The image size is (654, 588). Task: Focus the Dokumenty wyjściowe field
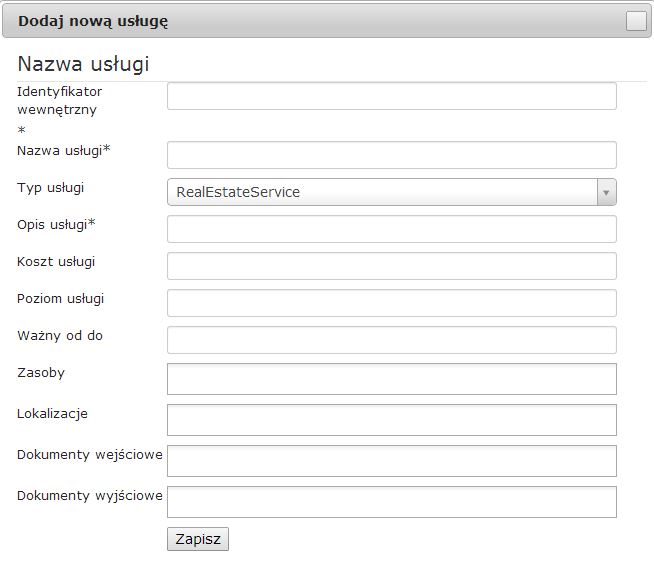[392, 502]
